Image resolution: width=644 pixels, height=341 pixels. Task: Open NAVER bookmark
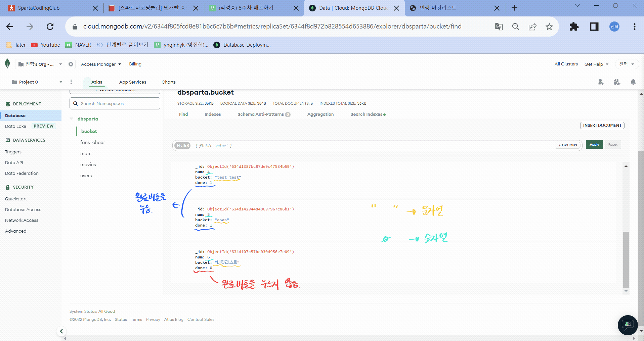(78, 45)
